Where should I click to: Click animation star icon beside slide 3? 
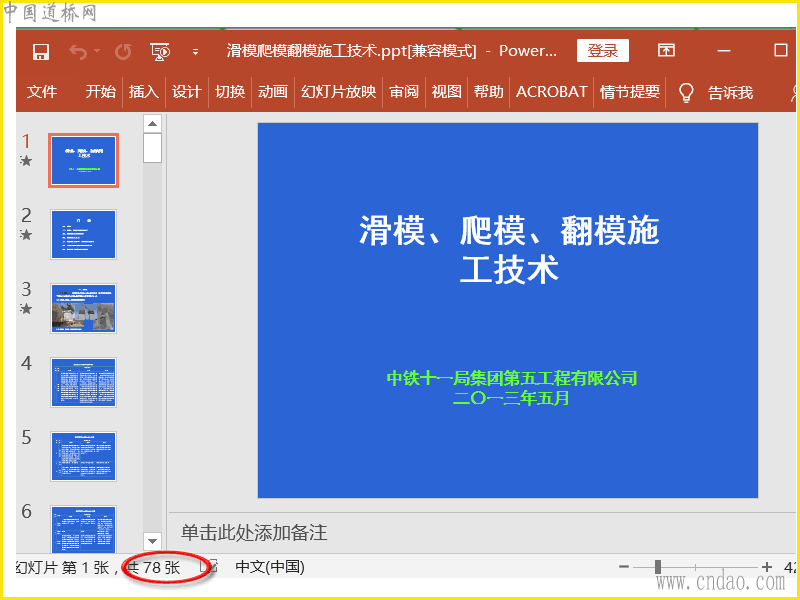point(27,309)
